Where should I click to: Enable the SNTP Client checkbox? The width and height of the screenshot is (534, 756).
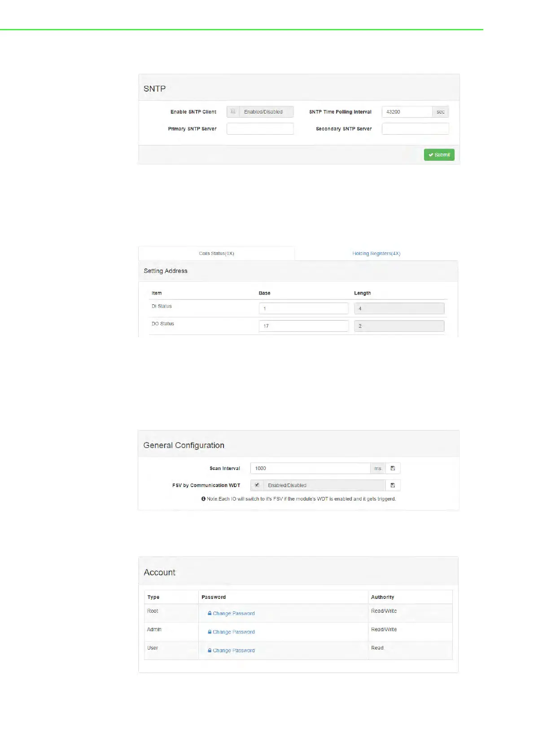pos(233,111)
